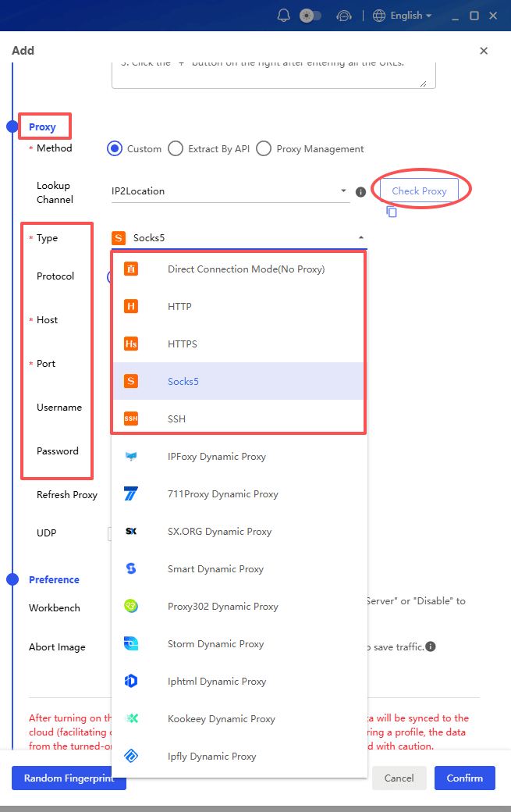Choose the Socks5 proxy type
Image resolution: width=511 pixels, height=812 pixels.
(x=240, y=381)
